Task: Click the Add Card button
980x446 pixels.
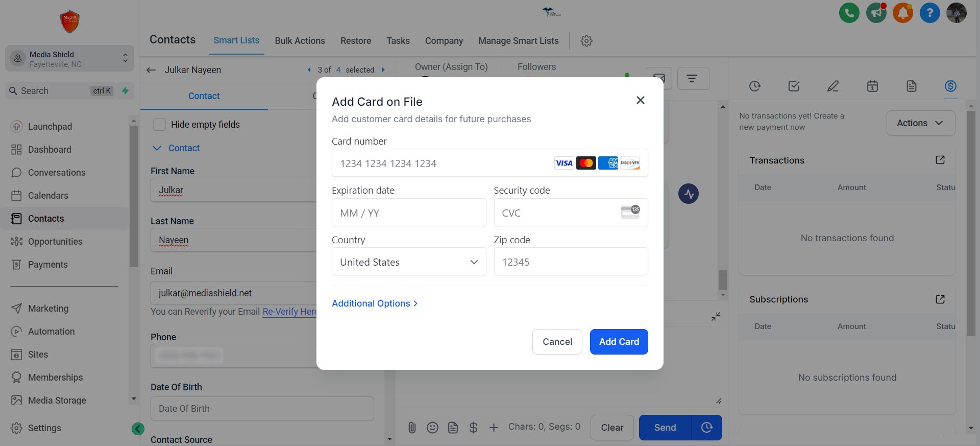Action: pos(619,342)
